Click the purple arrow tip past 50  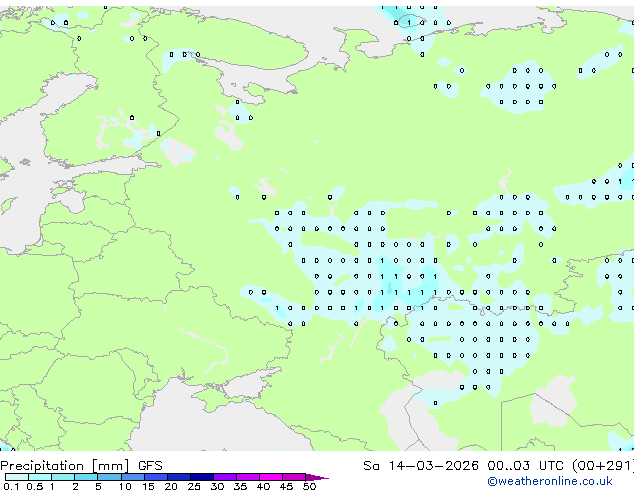(317, 477)
